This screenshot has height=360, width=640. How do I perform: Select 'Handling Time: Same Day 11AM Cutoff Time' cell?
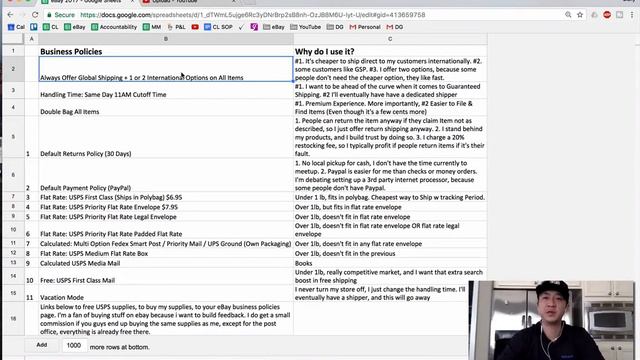166,91
